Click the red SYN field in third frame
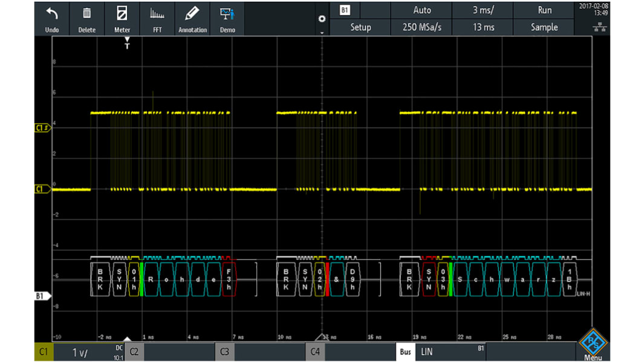644x362 pixels. pyautogui.click(x=429, y=279)
